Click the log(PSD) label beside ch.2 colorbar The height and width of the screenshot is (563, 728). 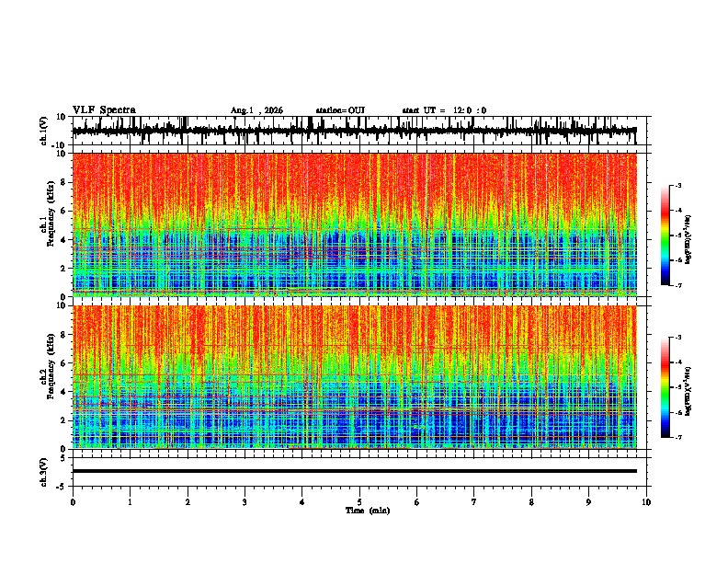[688, 391]
